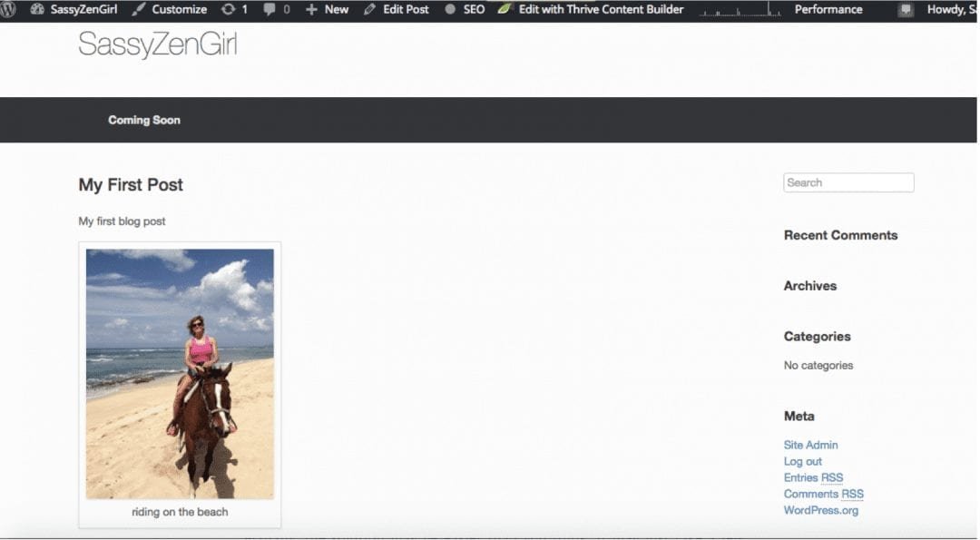Click the Site Admin link
This screenshot has width=980, height=540.
click(x=810, y=445)
